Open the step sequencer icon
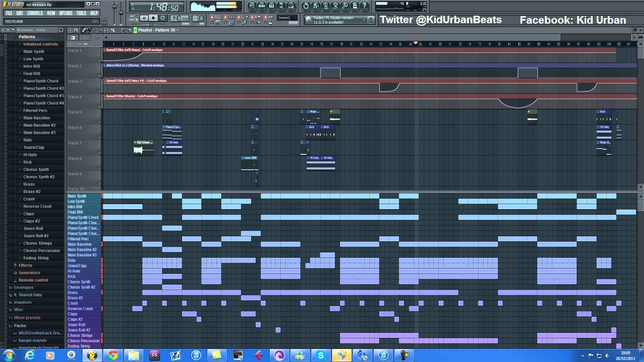Image resolution: width=644 pixels, height=362 pixels. pyautogui.click(x=262, y=6)
